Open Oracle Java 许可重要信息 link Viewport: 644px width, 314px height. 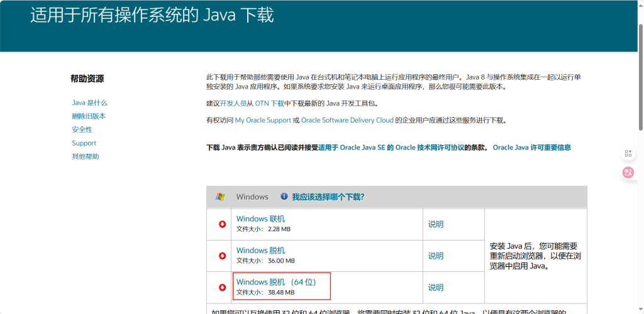pyautogui.click(x=532, y=148)
